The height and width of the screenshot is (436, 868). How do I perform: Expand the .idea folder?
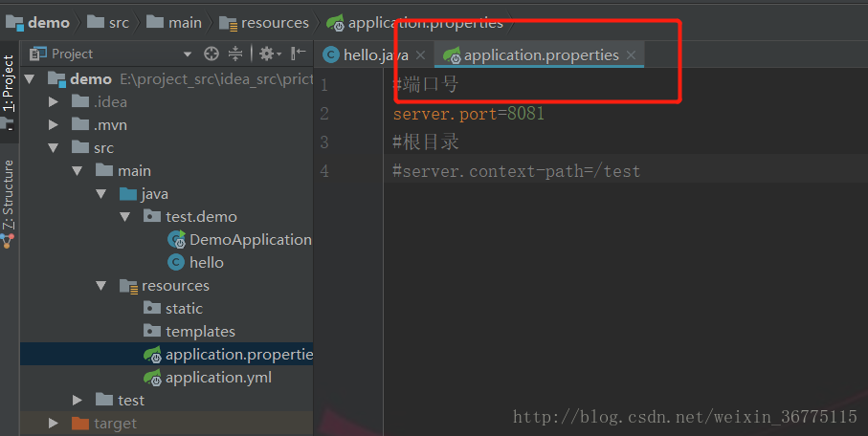(54, 101)
